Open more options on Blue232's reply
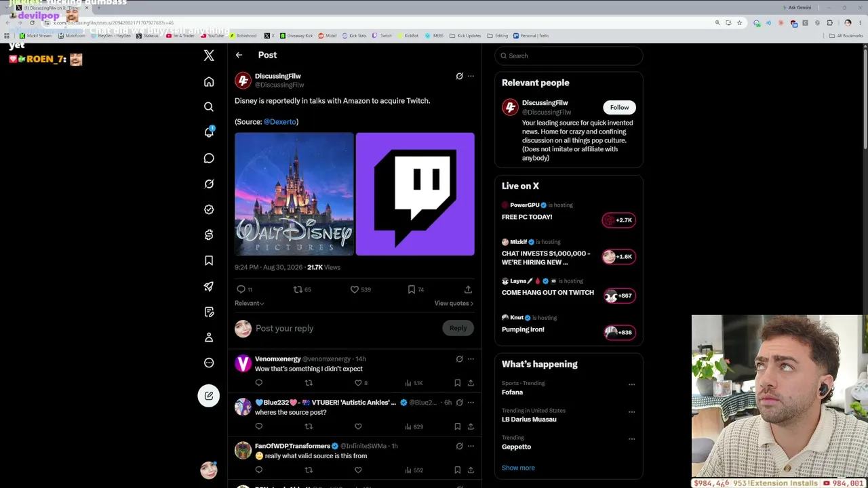The width and height of the screenshot is (868, 488). pos(471,403)
